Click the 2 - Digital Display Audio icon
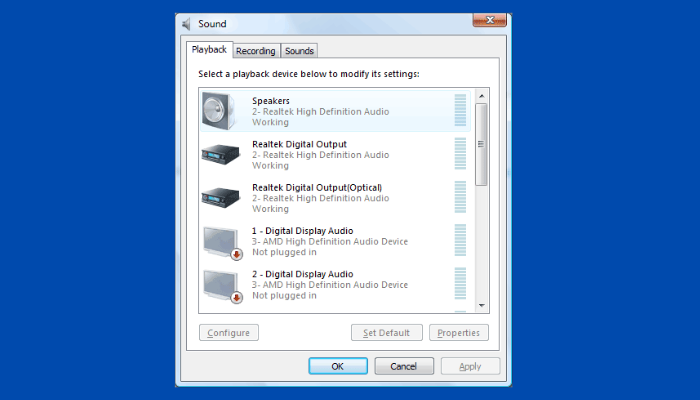The image size is (700, 400). tap(221, 284)
